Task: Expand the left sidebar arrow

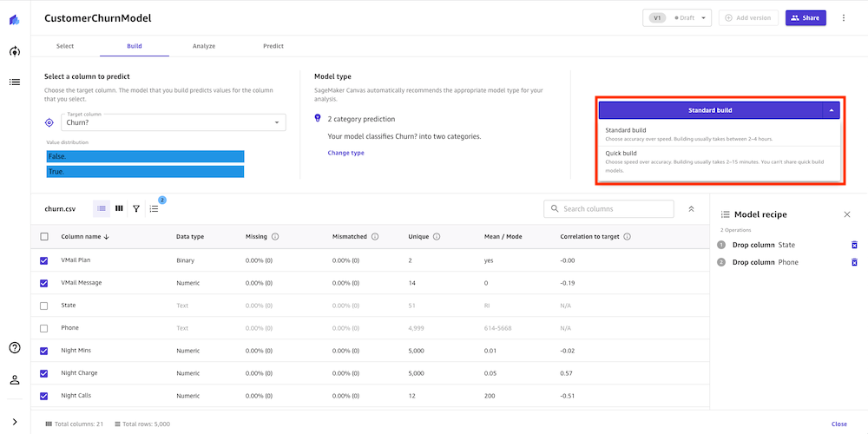Action: click(15, 422)
